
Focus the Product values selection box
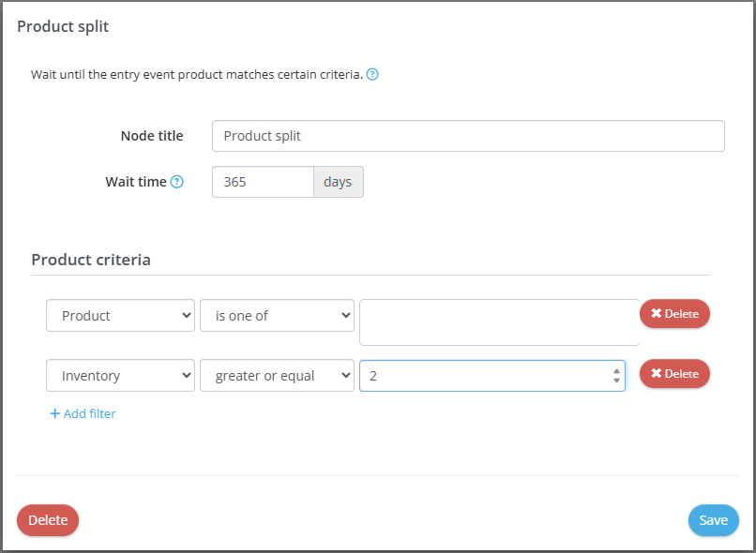click(500, 322)
